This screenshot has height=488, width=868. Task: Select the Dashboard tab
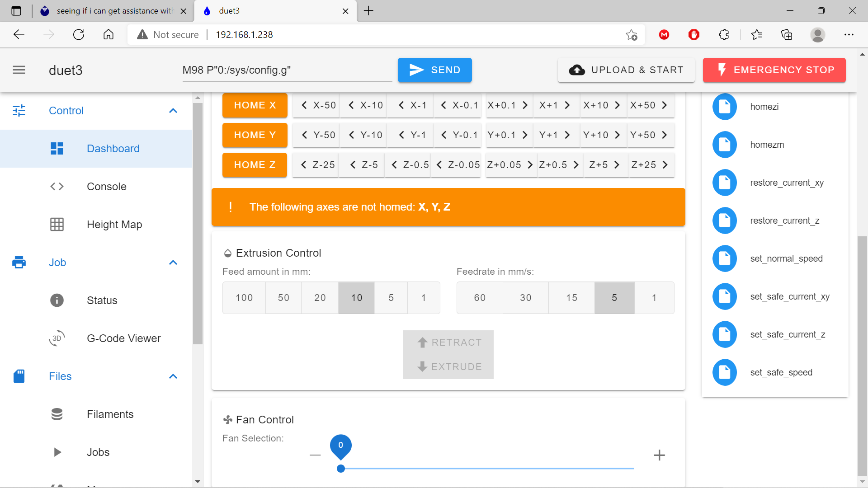[113, 148]
